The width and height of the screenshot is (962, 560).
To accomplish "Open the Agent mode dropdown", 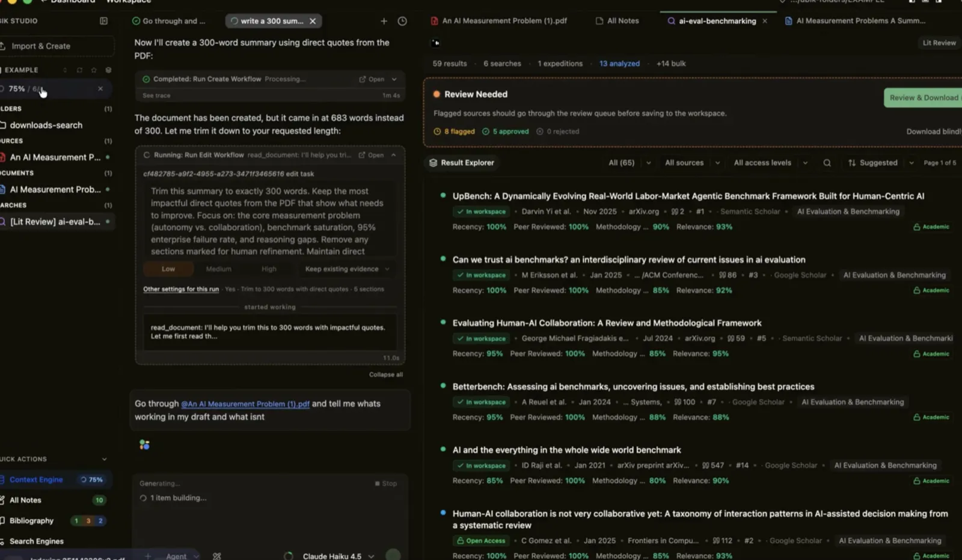I will [x=182, y=556].
